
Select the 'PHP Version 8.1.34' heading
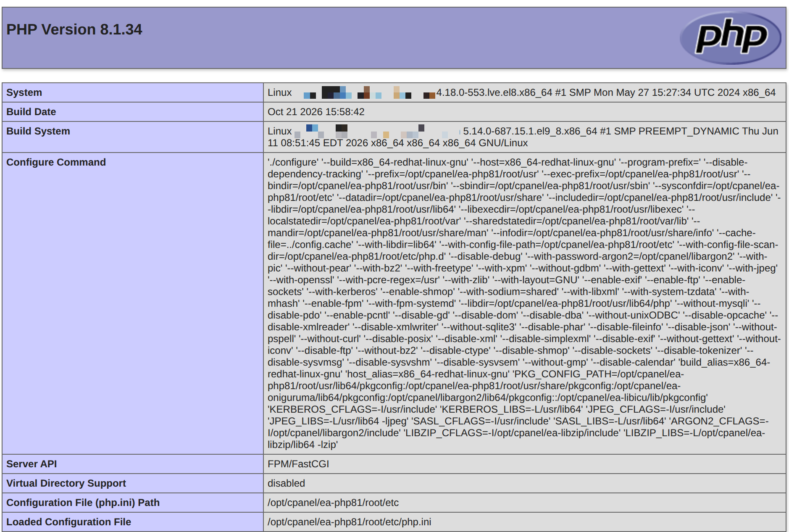pyautogui.click(x=74, y=29)
